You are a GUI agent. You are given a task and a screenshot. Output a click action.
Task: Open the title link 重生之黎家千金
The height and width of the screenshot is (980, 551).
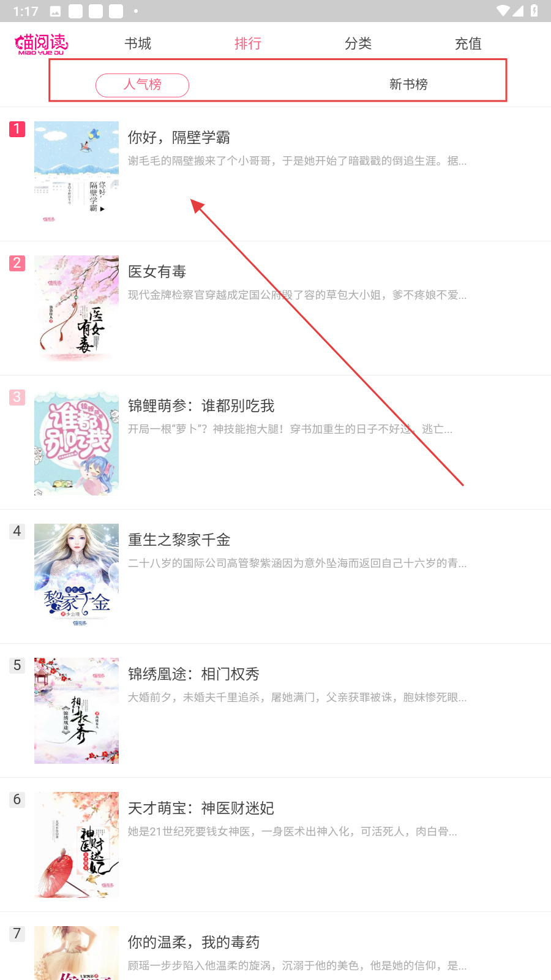coord(179,540)
